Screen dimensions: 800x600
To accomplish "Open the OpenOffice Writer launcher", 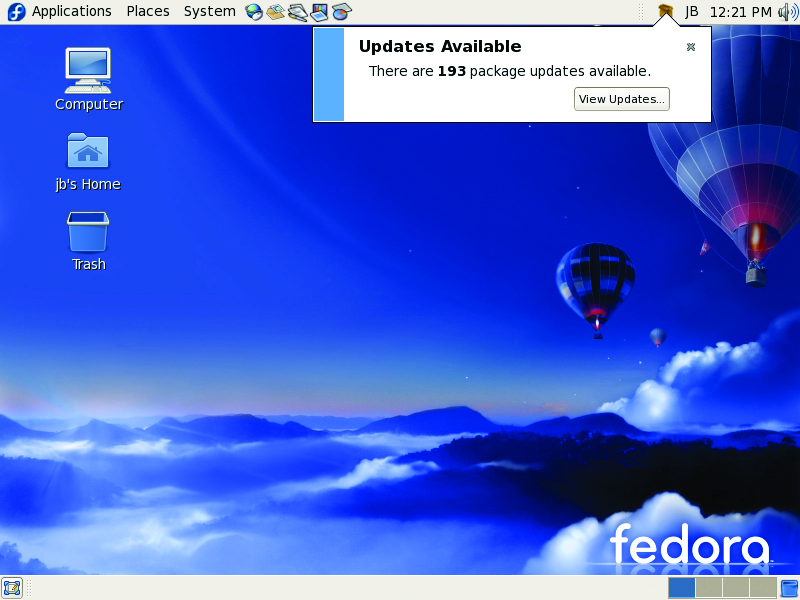I will (x=297, y=12).
